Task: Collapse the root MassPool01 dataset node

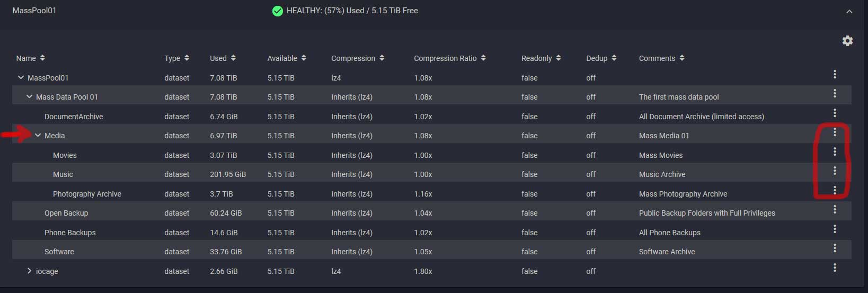Action: [x=21, y=77]
